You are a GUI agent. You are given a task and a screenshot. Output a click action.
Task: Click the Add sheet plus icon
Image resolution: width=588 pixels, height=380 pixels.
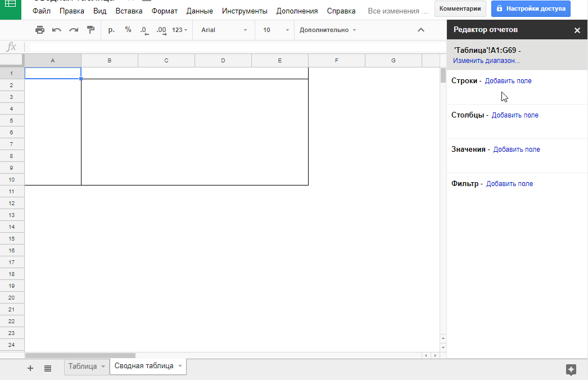(x=30, y=368)
